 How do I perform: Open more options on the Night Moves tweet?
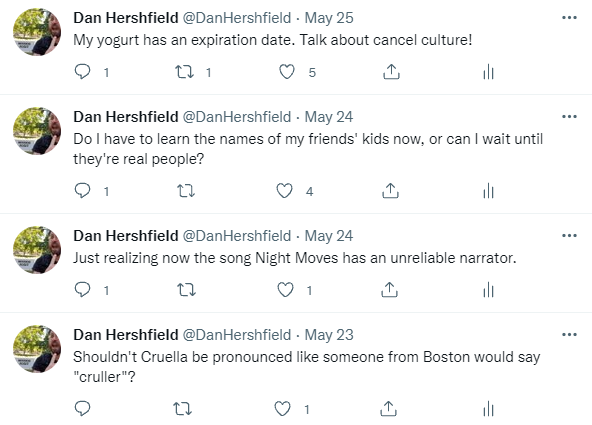(x=569, y=236)
